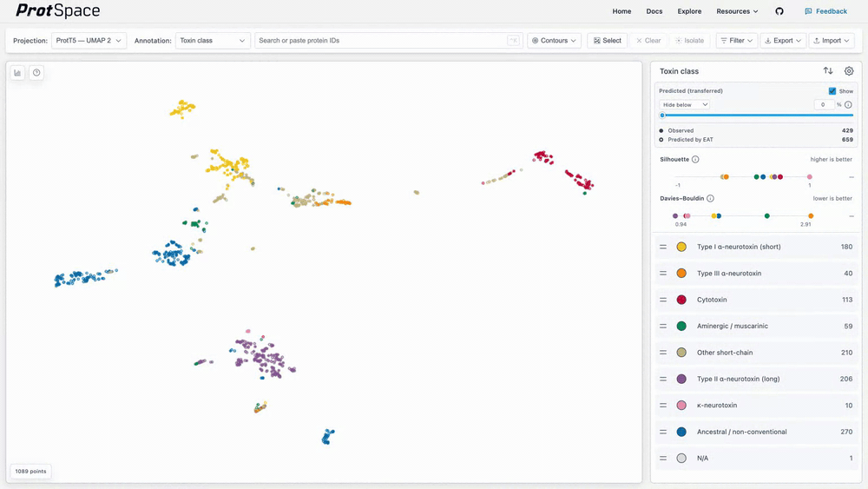Open the help icon next to chart button
Screen dimensions: 868x489
point(36,73)
